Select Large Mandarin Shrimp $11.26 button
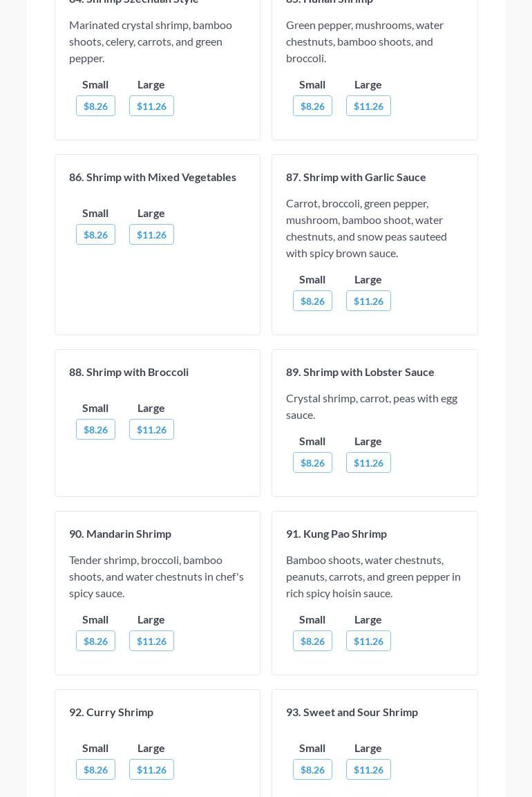 click(151, 641)
